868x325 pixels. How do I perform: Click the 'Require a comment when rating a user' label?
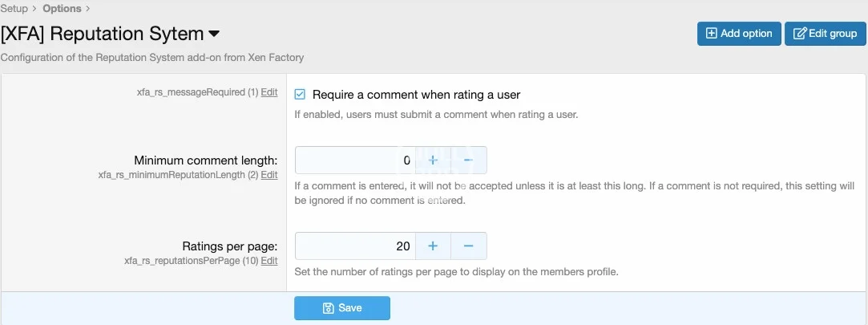[x=416, y=95]
